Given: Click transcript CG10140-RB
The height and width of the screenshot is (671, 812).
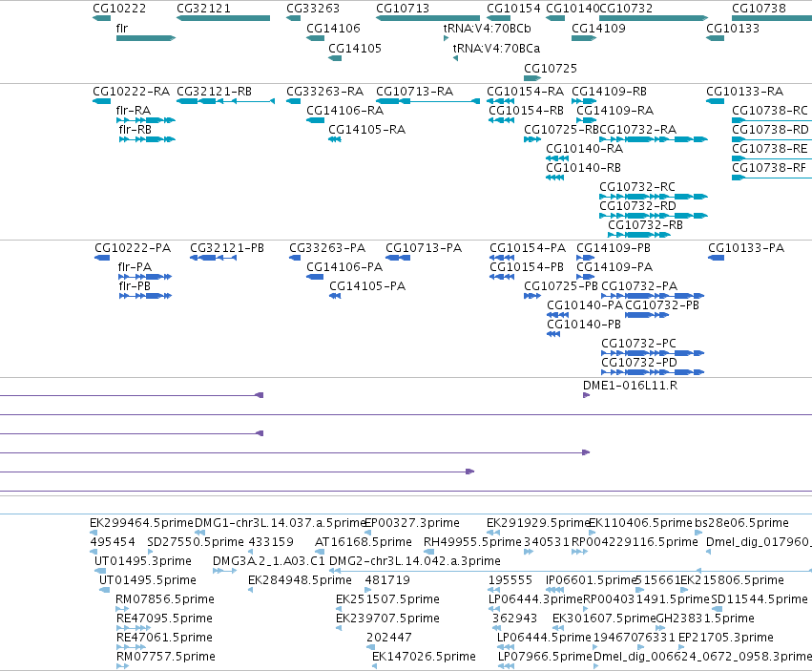Looking at the screenshot, I should (x=583, y=168).
